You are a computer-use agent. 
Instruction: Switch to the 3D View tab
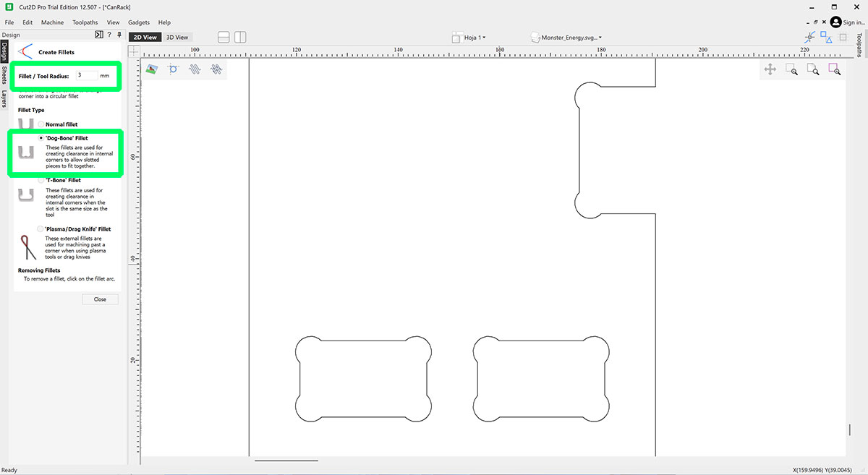(x=177, y=37)
